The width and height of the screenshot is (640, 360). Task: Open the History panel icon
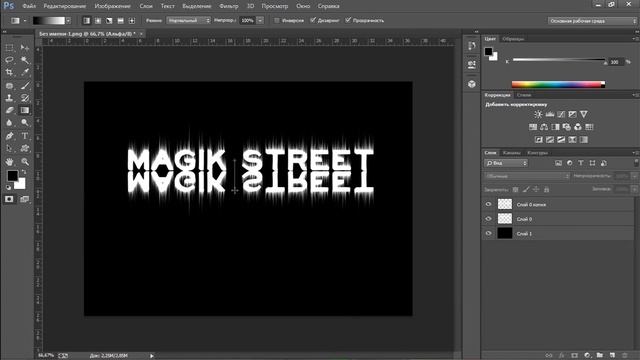click(x=472, y=46)
